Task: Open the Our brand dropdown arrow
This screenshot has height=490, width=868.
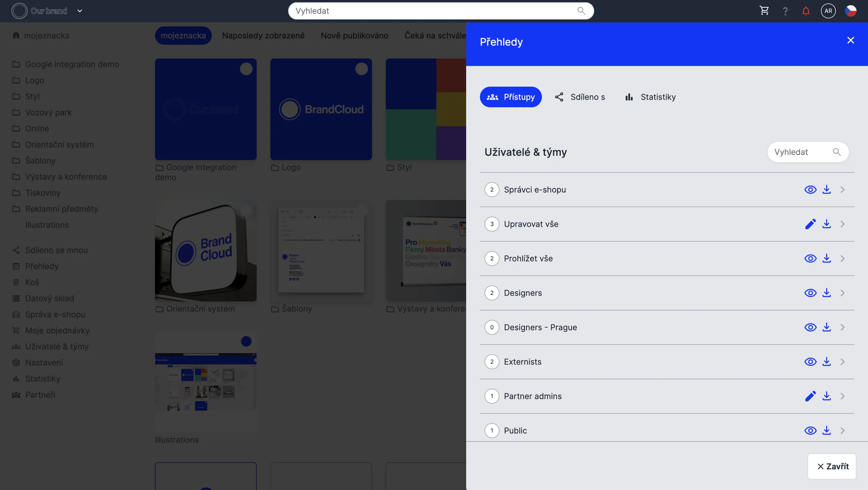Action: 80,11
